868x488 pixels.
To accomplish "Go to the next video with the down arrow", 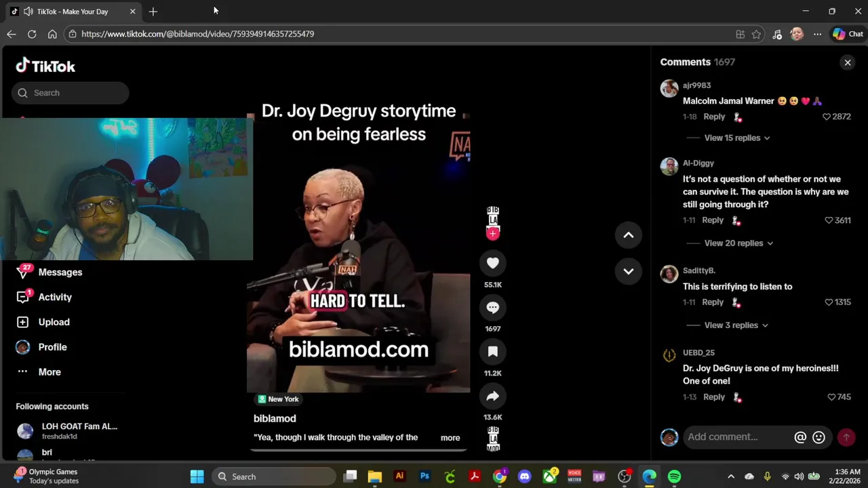I will [629, 271].
